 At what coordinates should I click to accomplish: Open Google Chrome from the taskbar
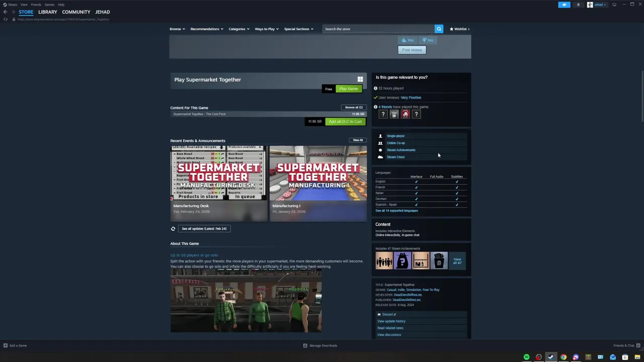(563, 357)
